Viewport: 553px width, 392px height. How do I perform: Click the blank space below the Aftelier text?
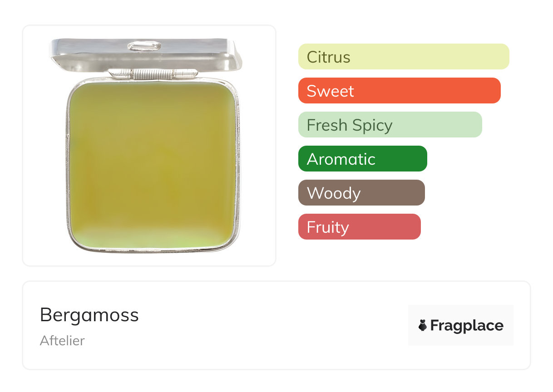pyautogui.click(x=62, y=358)
